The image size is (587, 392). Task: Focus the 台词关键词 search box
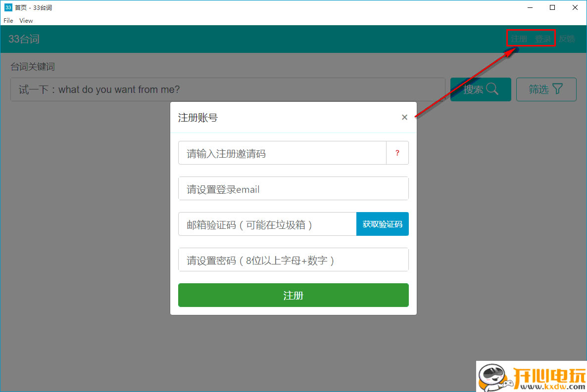[x=228, y=89]
